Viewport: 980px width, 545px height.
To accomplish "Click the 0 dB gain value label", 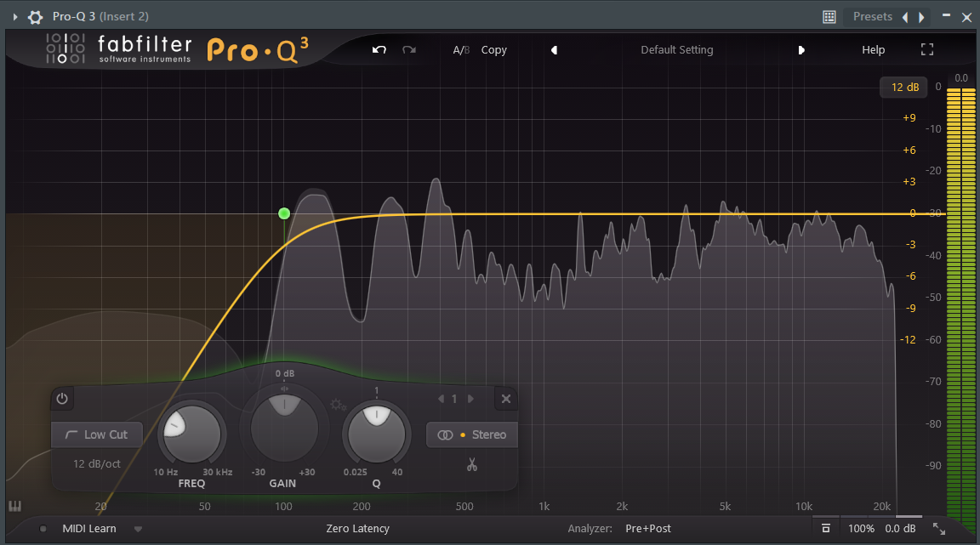I will click(284, 373).
